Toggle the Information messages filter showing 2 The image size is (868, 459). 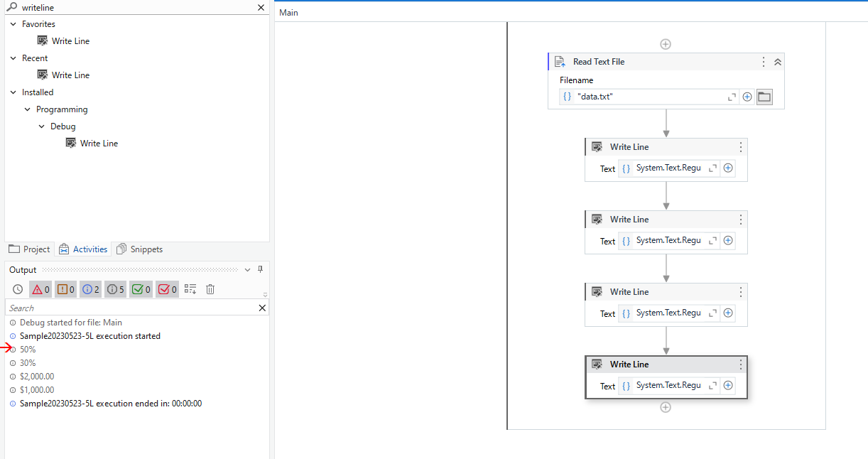click(x=90, y=289)
